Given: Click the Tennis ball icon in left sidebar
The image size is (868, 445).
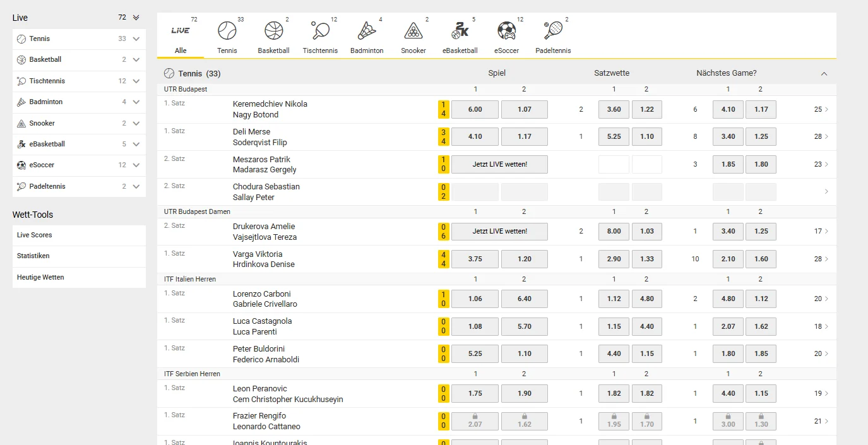Looking at the screenshot, I should click(21, 39).
